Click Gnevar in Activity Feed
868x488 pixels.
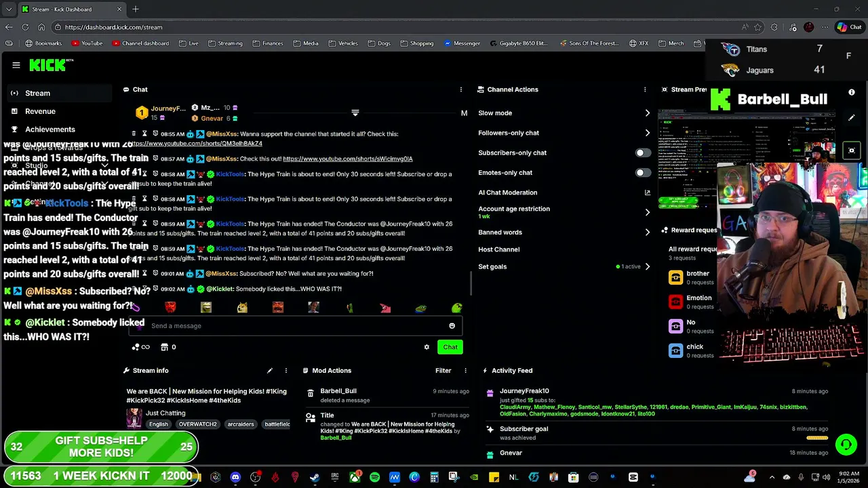[511, 453]
